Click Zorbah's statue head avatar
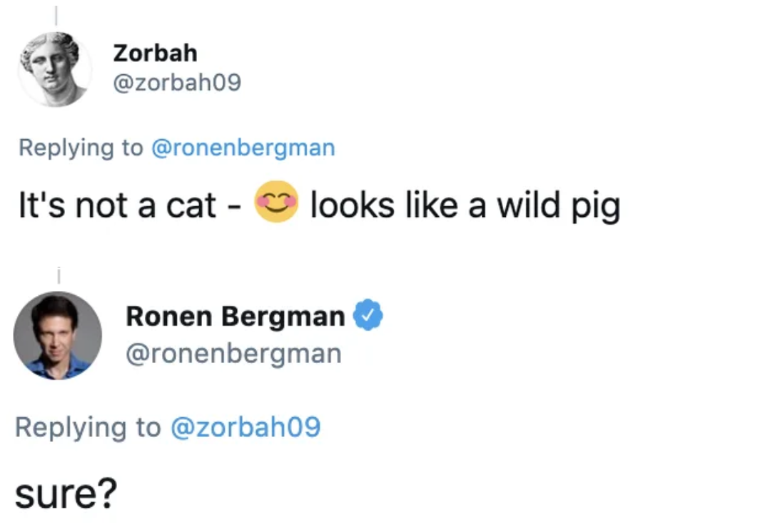The image size is (775, 532). point(55,69)
